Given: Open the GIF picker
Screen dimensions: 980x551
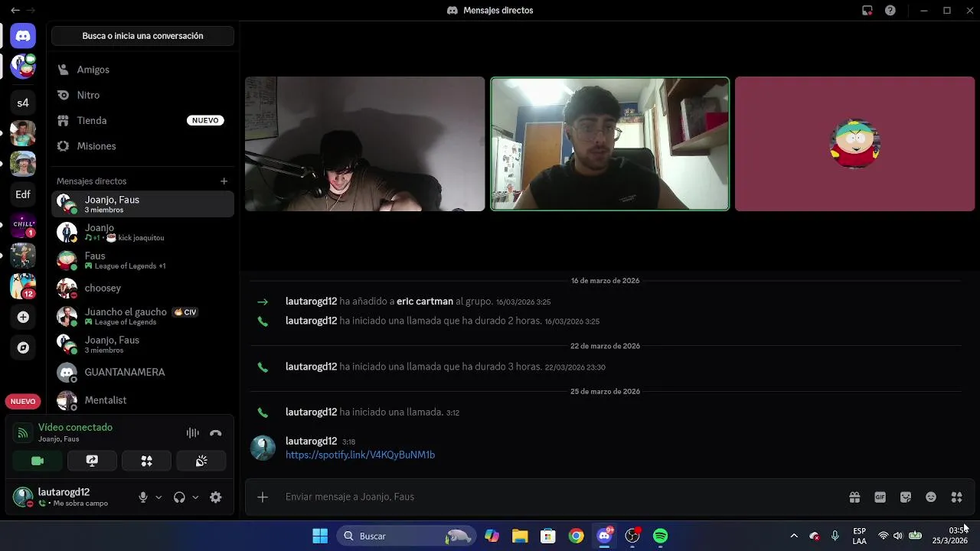Looking at the screenshot, I should (x=880, y=497).
